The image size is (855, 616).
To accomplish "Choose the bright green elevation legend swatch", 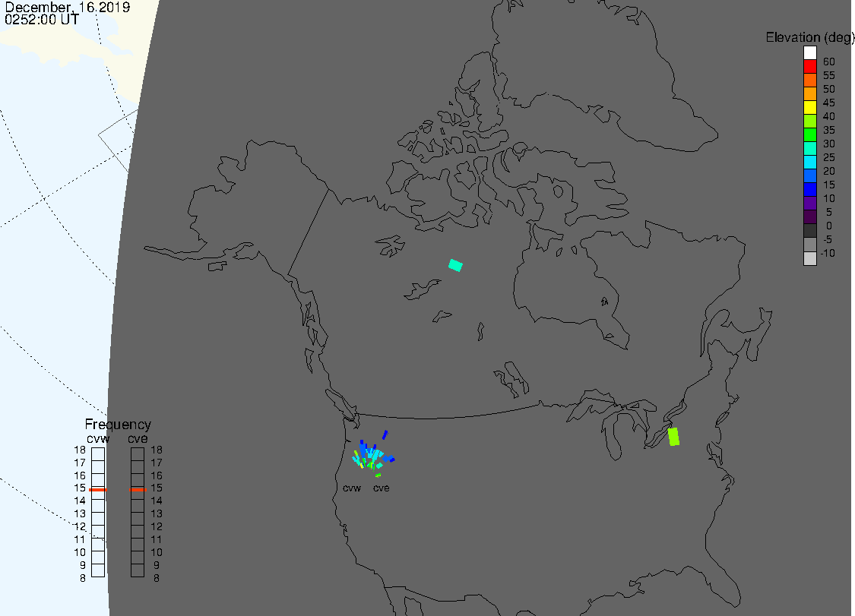I will pos(809,134).
